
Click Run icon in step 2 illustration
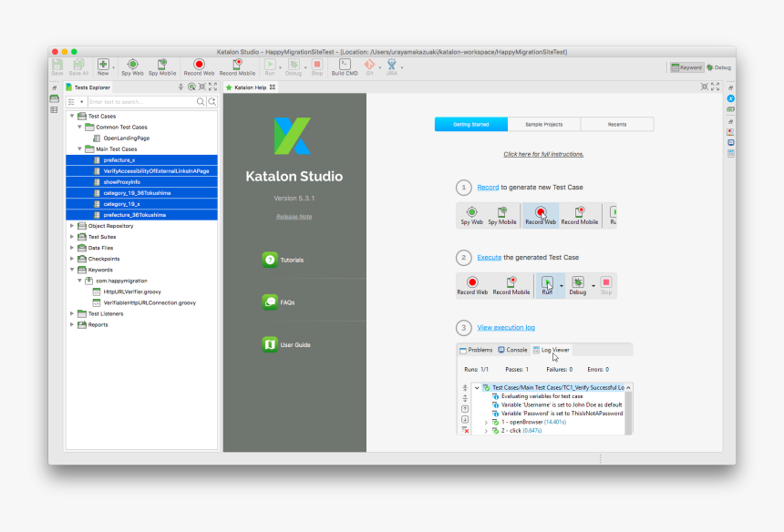coord(548,282)
